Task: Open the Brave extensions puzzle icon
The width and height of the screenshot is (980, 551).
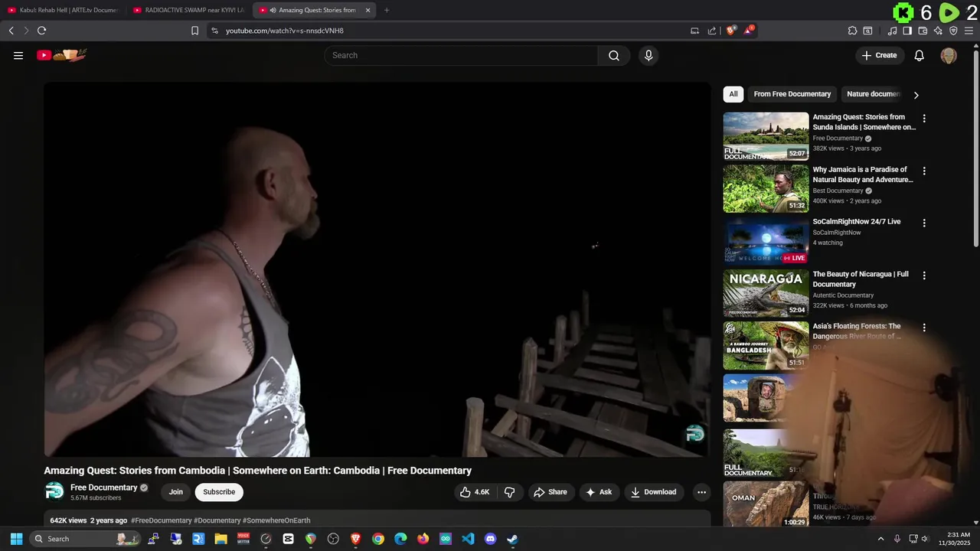Action: 852,31
